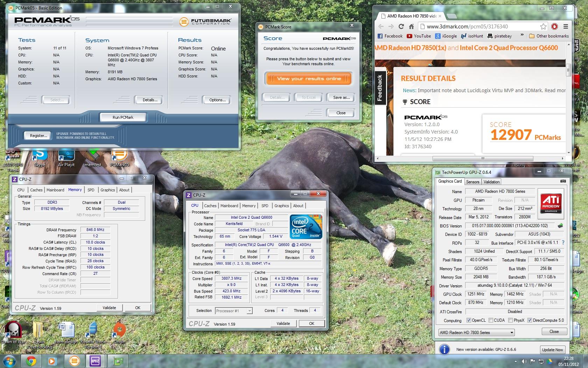Click the Windows Media Player taskbar icon
Screen dimensions: 588x368
(x=52, y=361)
